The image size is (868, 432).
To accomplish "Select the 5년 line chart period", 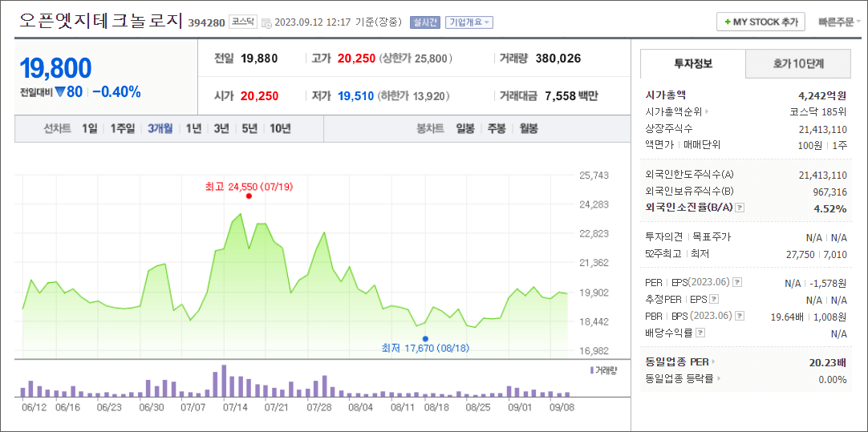I will point(249,129).
